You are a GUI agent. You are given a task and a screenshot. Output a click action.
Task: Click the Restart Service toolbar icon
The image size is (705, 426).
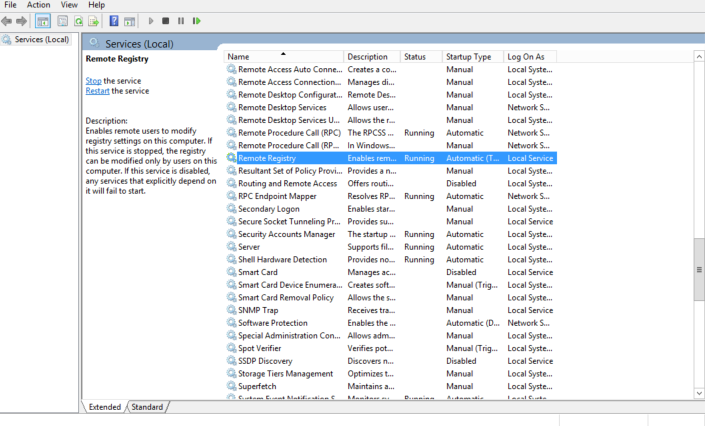196,20
